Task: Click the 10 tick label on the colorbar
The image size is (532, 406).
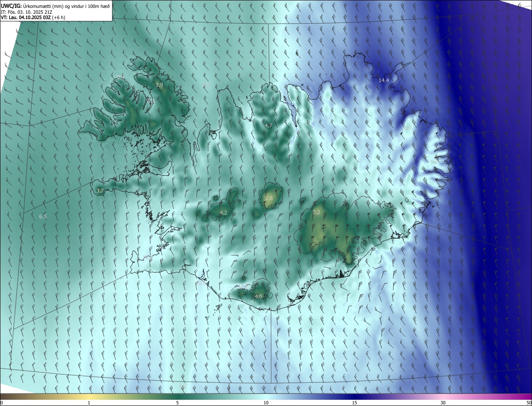Action: point(266,403)
